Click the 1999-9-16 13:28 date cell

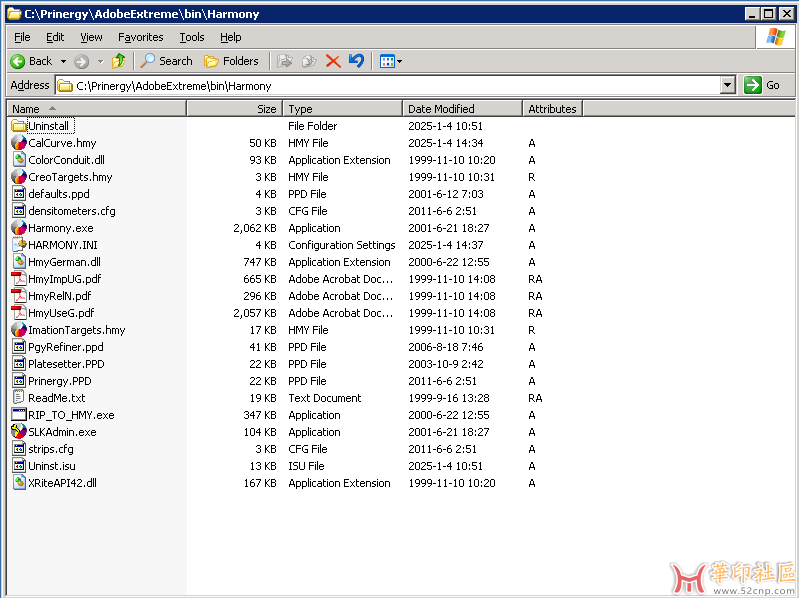(449, 398)
